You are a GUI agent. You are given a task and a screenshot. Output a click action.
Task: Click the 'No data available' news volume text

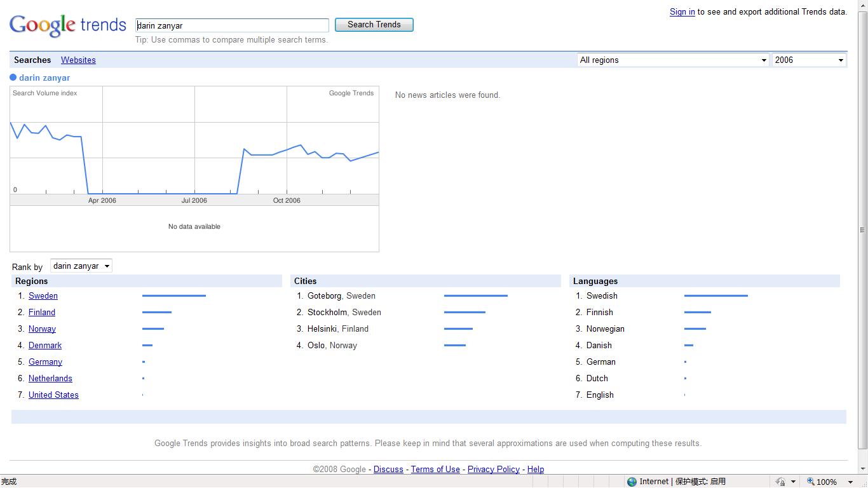(194, 226)
